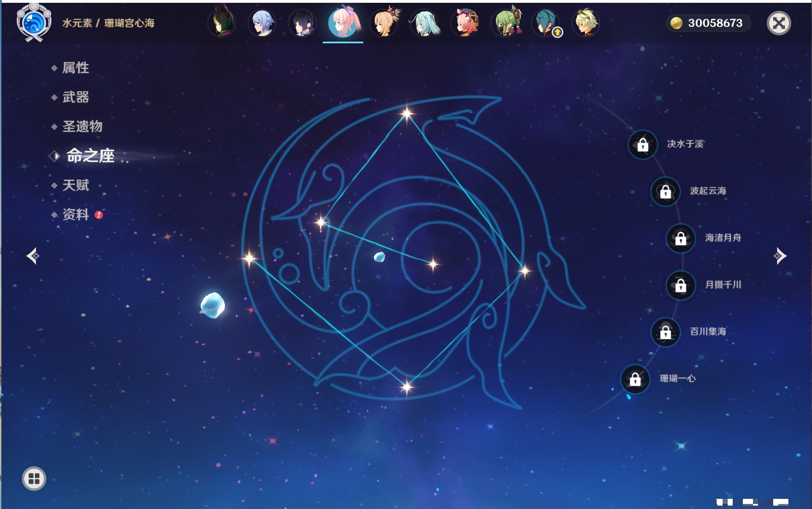
Task: Click the Hydro element emblem icon
Action: [34, 22]
